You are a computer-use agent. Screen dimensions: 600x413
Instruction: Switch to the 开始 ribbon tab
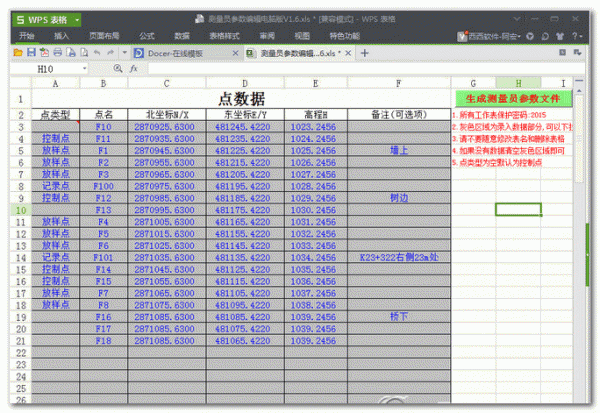(x=26, y=36)
